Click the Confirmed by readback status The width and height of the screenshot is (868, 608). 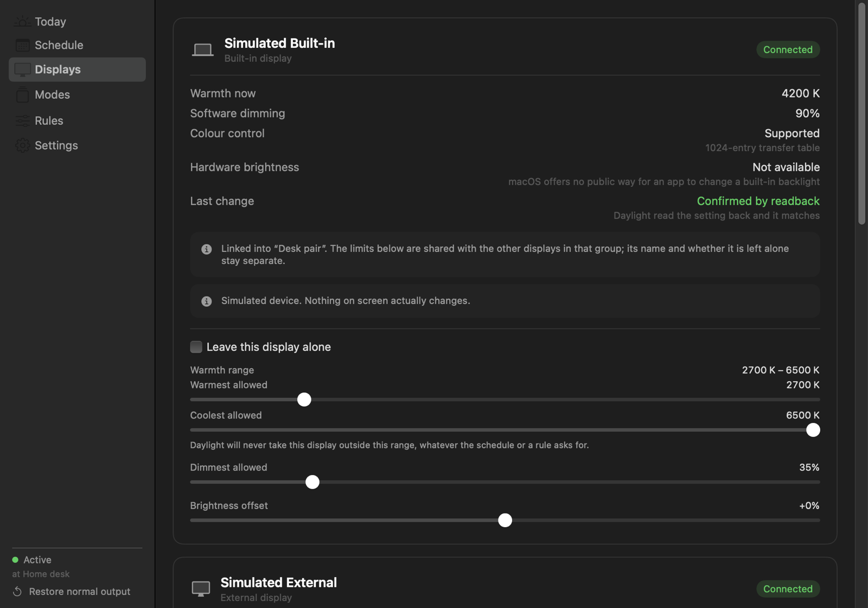tap(758, 201)
